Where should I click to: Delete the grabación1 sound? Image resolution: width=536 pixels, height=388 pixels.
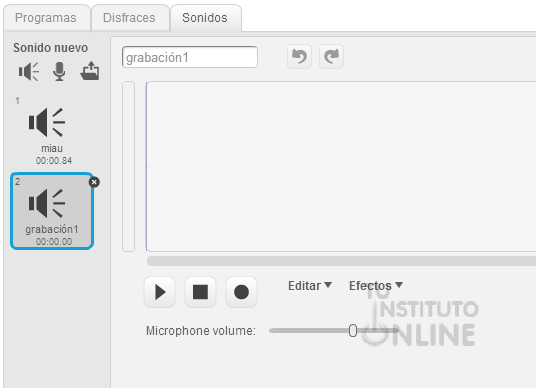tap(94, 182)
